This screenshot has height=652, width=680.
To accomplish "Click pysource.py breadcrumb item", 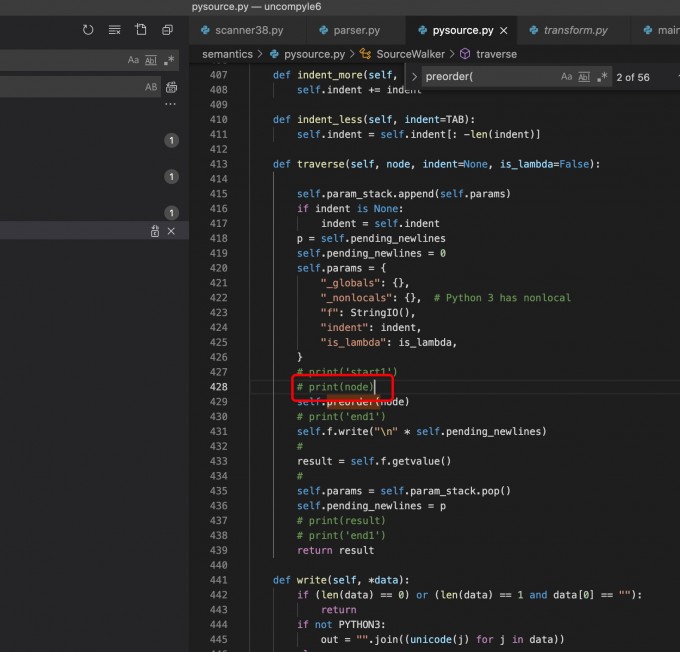I will click(x=314, y=54).
